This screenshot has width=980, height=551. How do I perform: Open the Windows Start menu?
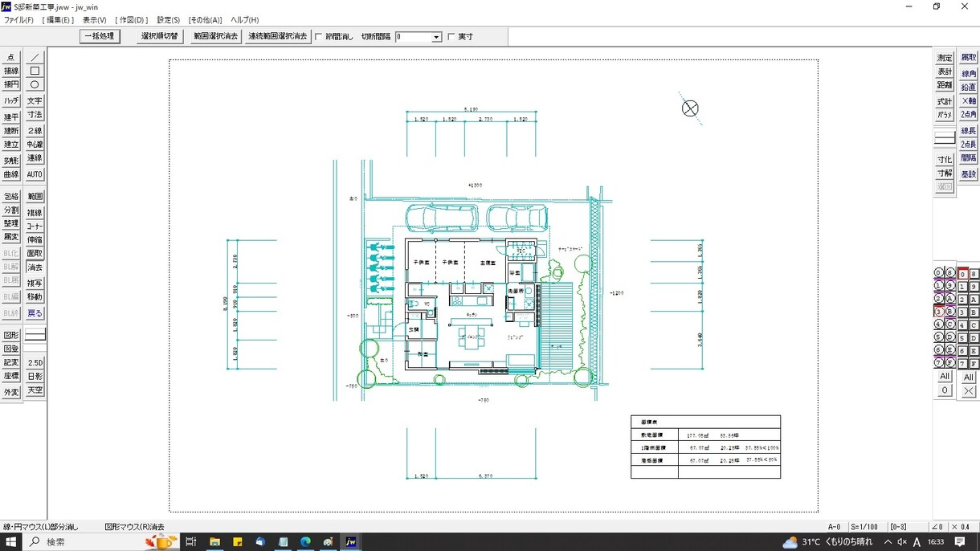pyautogui.click(x=11, y=542)
